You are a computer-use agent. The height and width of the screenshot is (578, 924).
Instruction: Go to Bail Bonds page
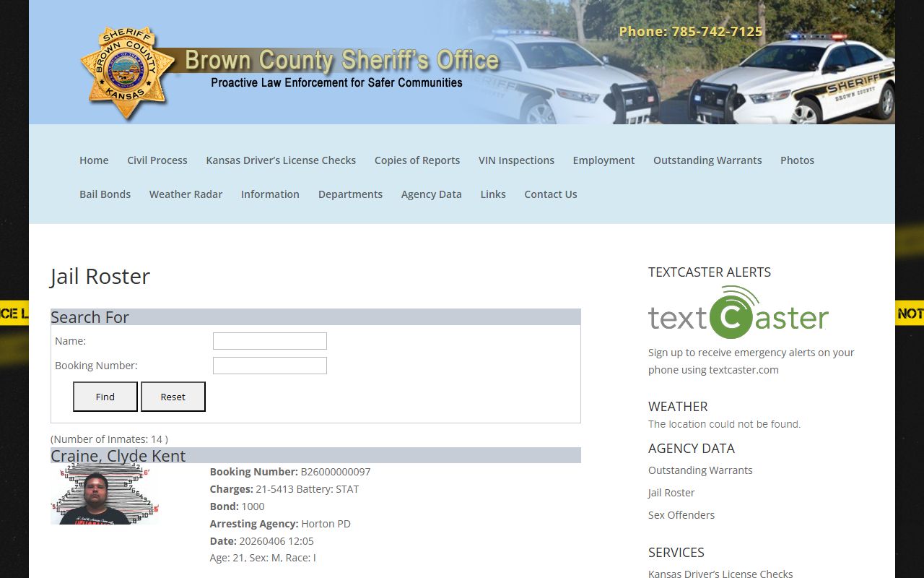click(105, 194)
